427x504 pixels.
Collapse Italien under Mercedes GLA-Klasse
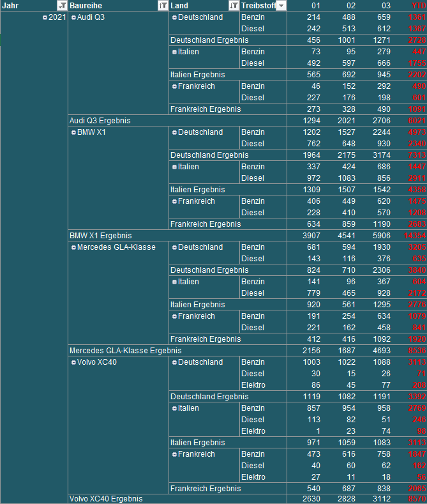click(x=174, y=282)
